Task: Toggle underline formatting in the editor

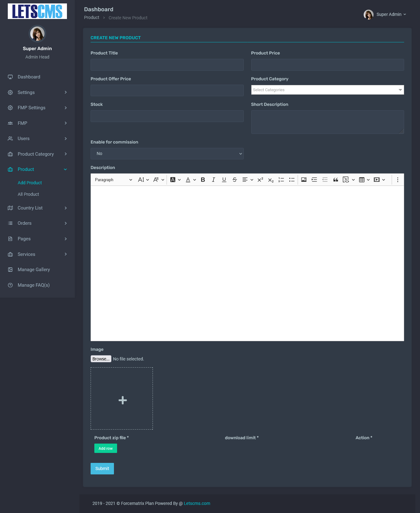Action: (224, 180)
